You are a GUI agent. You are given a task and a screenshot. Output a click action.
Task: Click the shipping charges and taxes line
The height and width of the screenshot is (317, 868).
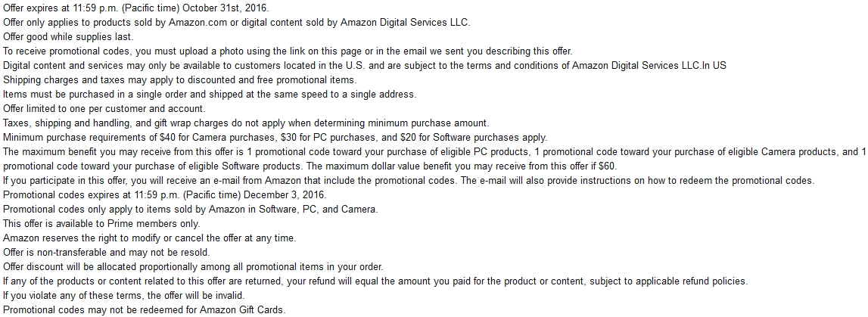click(179, 80)
